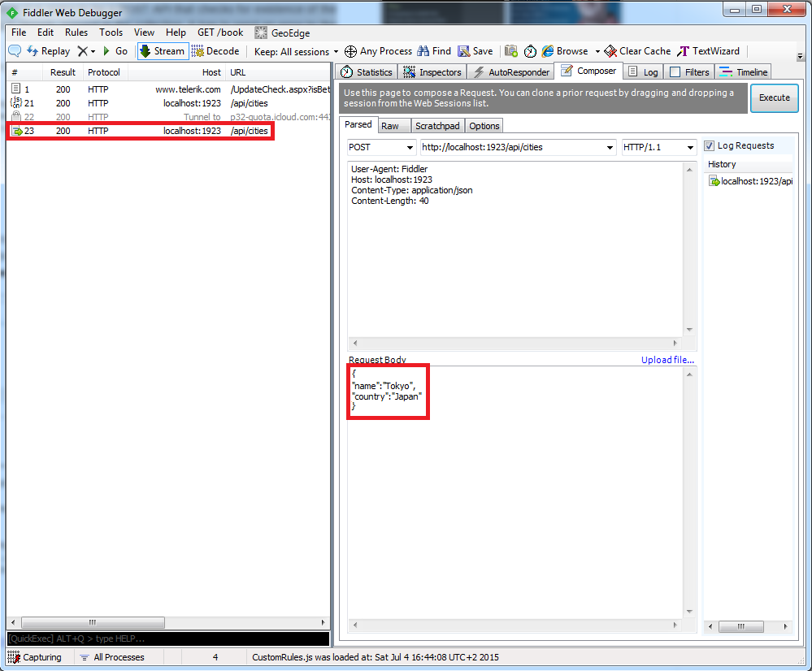Sort by the Result column header

[x=63, y=72]
